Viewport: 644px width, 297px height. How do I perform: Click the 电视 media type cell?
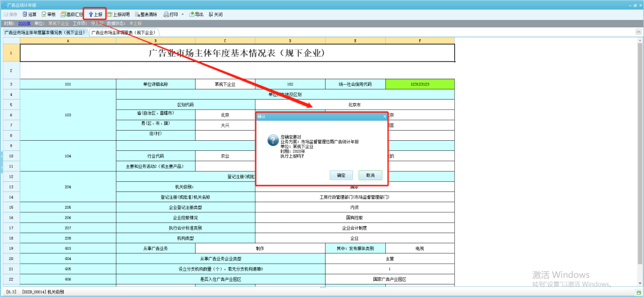tap(420, 249)
